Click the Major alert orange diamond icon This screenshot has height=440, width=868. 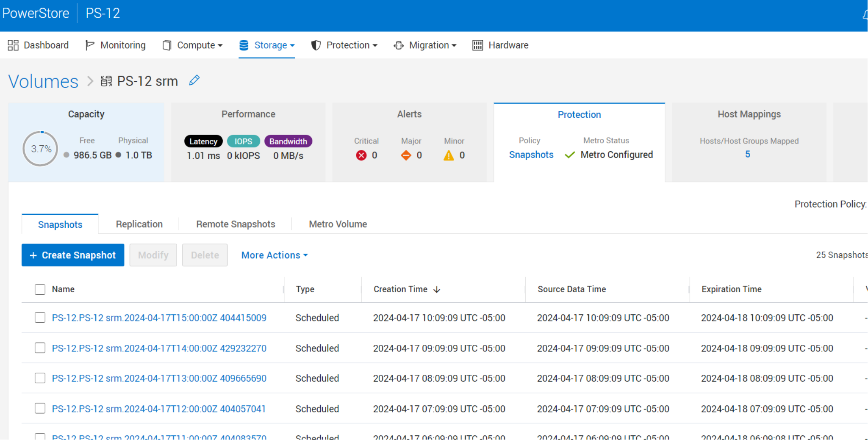click(x=406, y=155)
